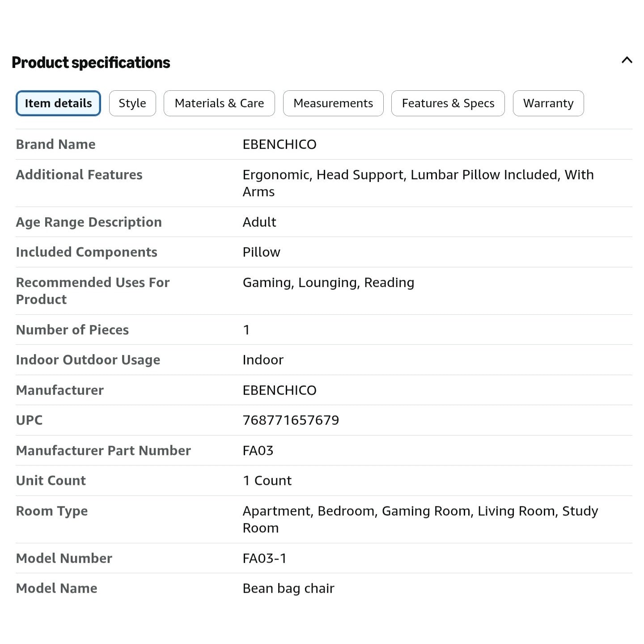Click the Additional Features row label
This screenshot has width=644, height=644.
(79, 175)
